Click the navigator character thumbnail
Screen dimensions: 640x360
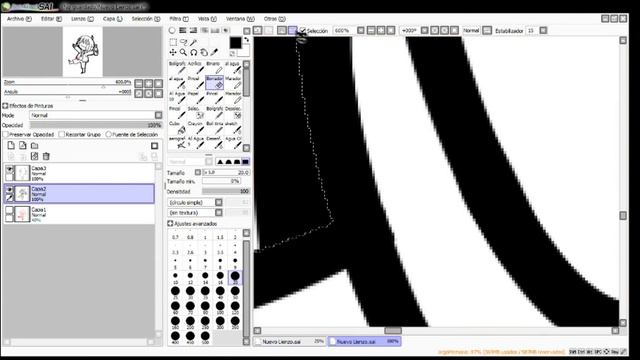(x=83, y=52)
